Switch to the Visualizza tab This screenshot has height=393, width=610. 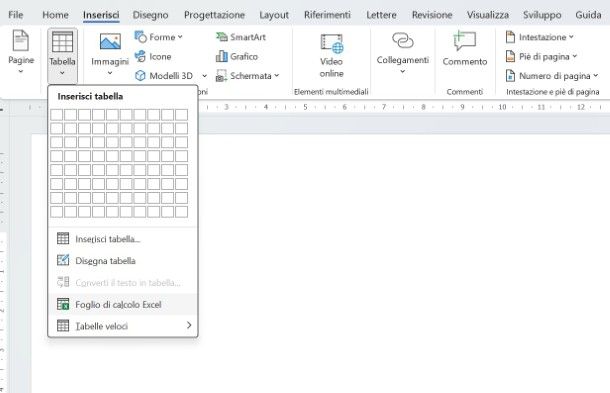click(x=488, y=15)
